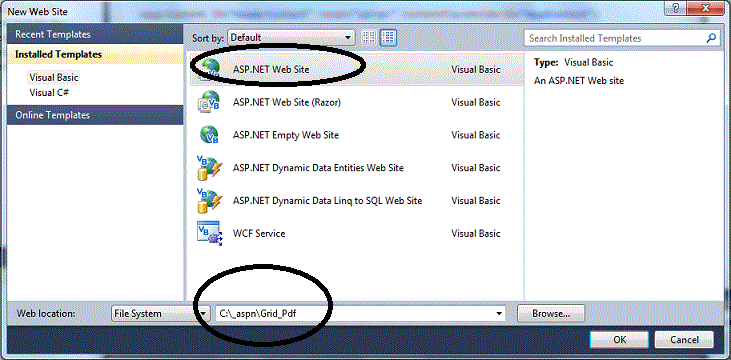Click Visual Basic in the Empty Web Site row
Screen dimensions: 731x360
(476, 135)
